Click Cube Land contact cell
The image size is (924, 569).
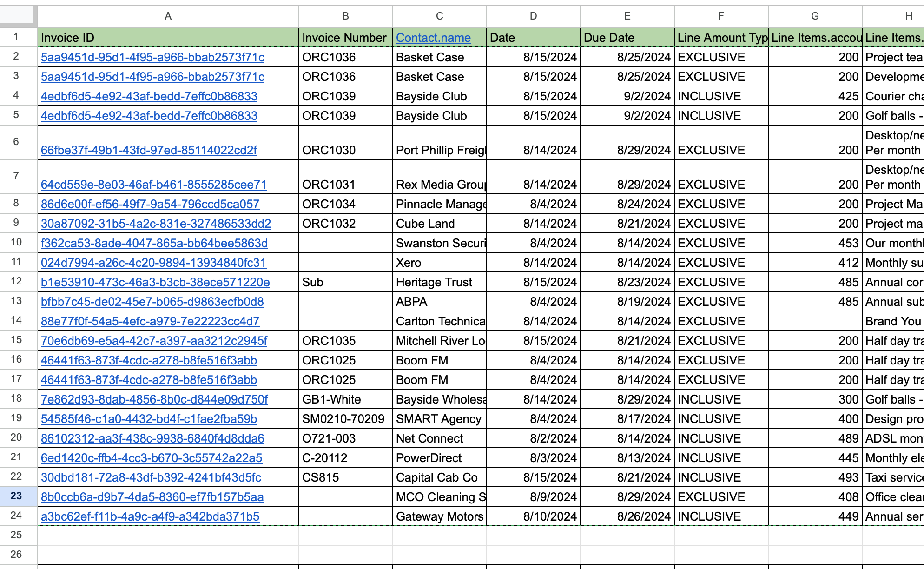point(439,224)
